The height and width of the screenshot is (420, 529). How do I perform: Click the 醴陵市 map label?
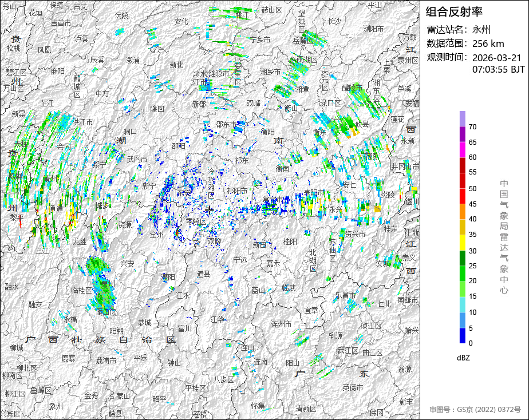tap(352, 88)
